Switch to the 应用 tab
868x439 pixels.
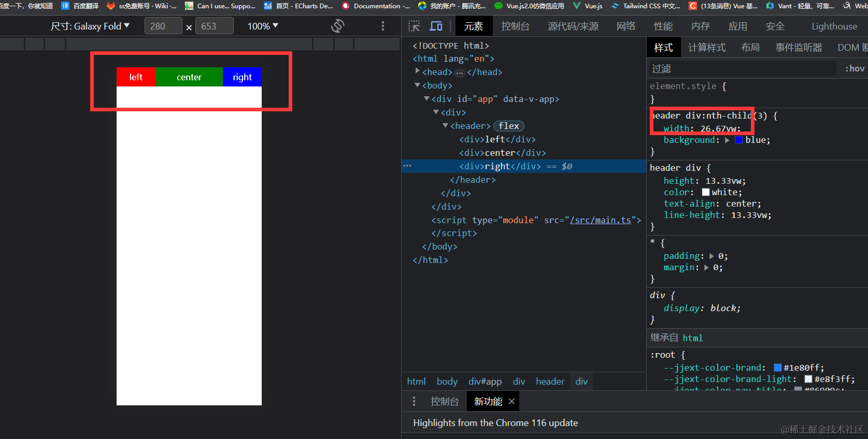738,26
